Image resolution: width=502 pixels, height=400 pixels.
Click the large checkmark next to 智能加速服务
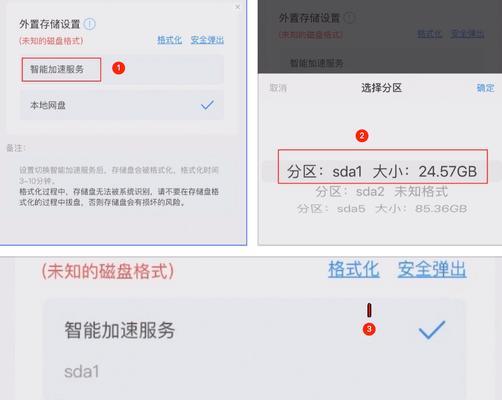[432, 330]
